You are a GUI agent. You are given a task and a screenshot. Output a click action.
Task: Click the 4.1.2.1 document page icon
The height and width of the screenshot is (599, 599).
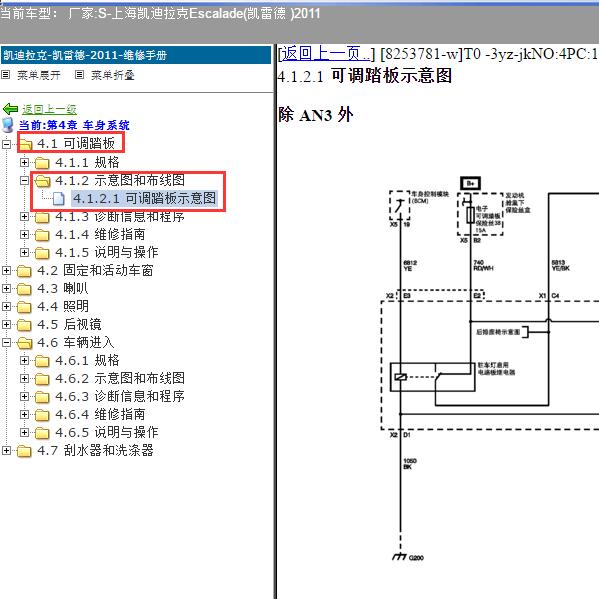[x=58, y=198]
